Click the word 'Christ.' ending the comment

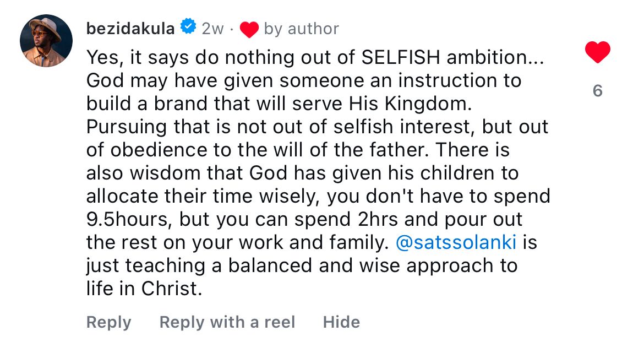[x=172, y=289]
